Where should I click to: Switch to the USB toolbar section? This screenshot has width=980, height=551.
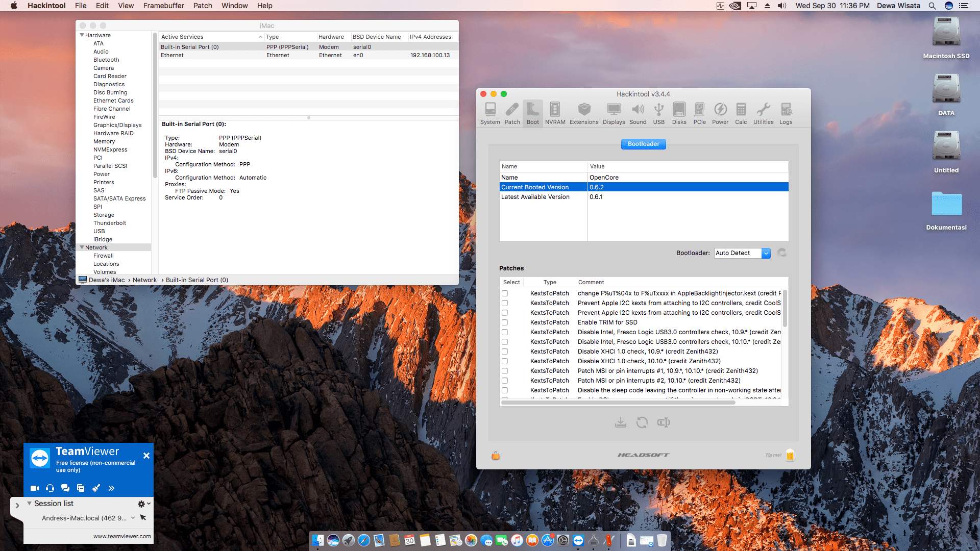click(x=659, y=113)
